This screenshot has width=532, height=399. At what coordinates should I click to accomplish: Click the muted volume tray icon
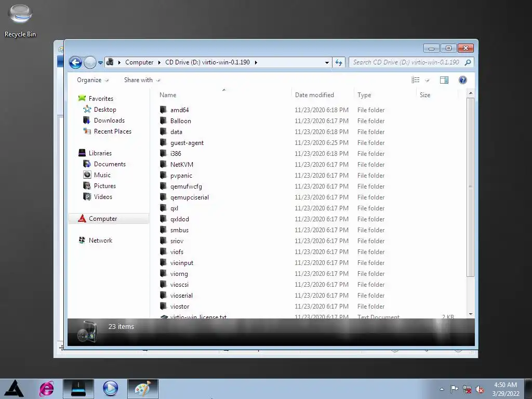click(480, 390)
